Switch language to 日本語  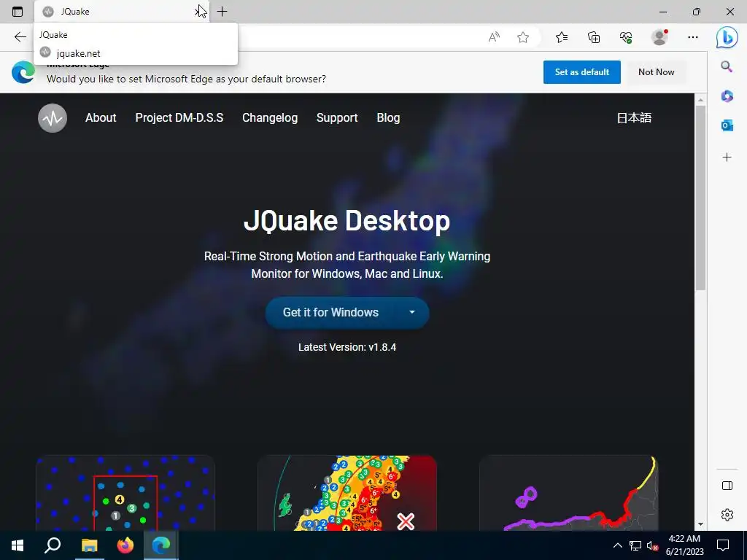[x=634, y=117]
